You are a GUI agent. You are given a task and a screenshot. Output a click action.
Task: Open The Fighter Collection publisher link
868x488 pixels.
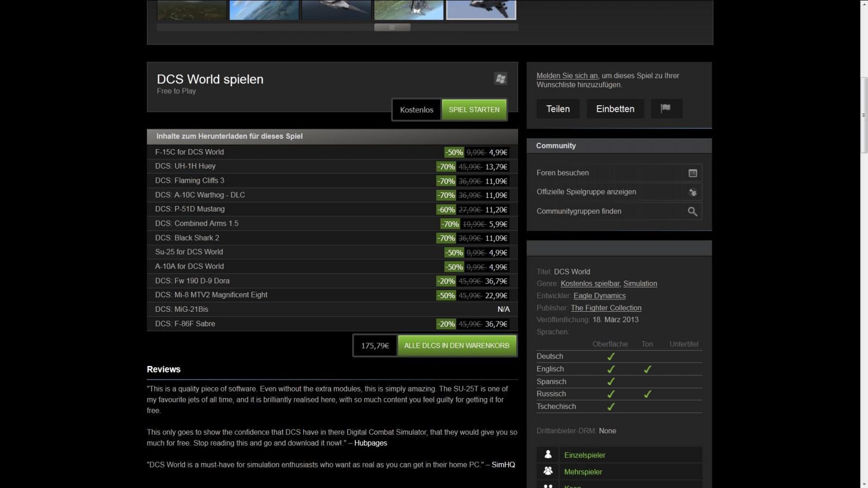click(606, 307)
